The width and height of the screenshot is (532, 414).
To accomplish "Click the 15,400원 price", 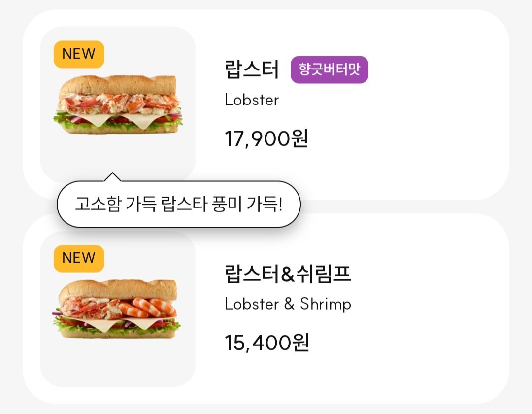I will tap(266, 343).
